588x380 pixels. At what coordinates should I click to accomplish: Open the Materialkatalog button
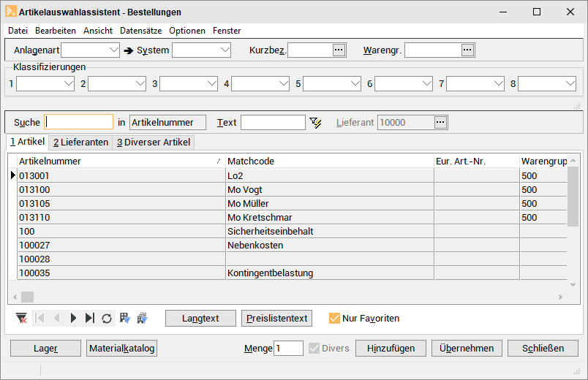click(x=122, y=348)
